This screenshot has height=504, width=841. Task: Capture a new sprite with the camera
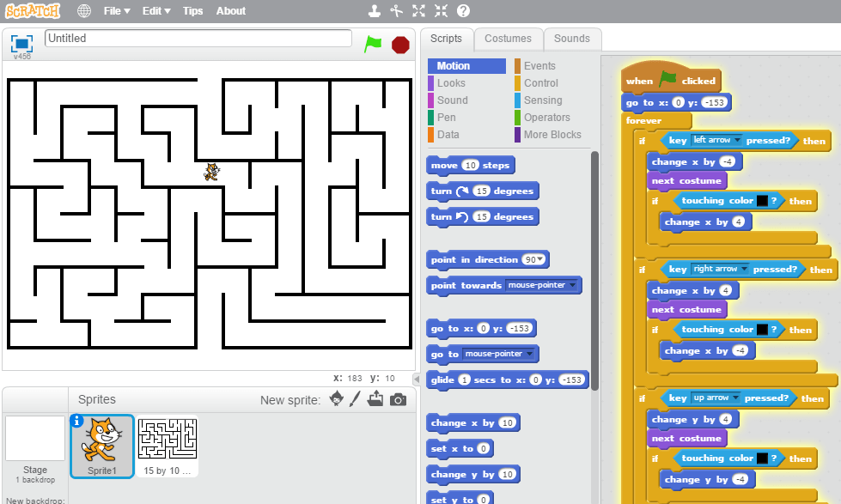(398, 399)
